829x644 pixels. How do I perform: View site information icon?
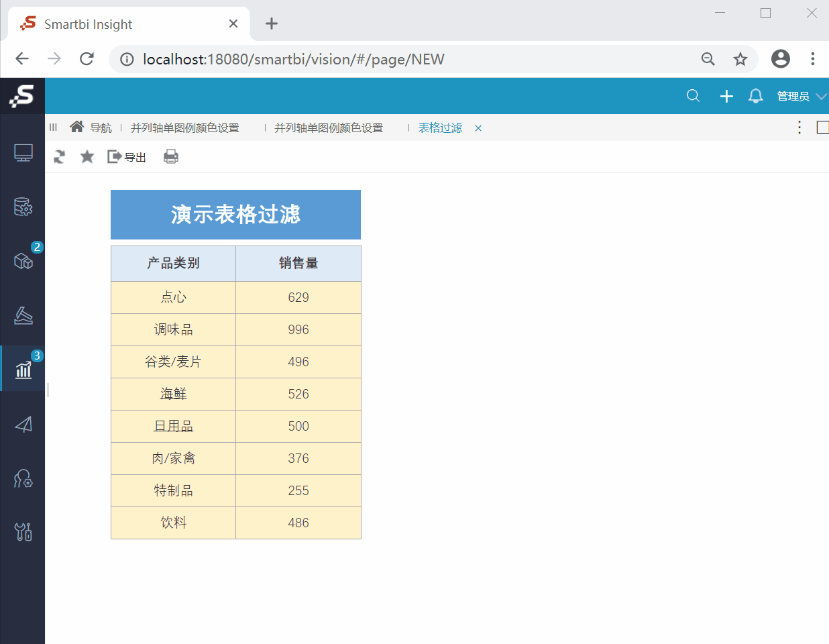pyautogui.click(x=126, y=59)
